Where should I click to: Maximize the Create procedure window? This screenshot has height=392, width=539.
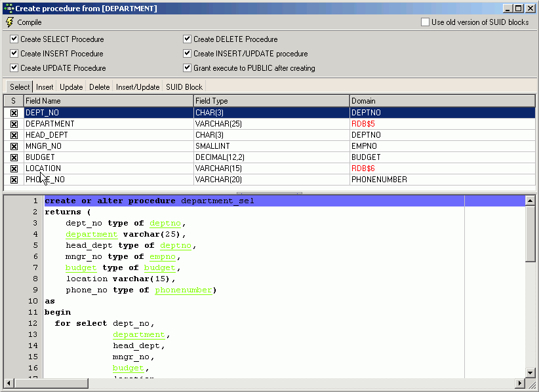(519, 9)
